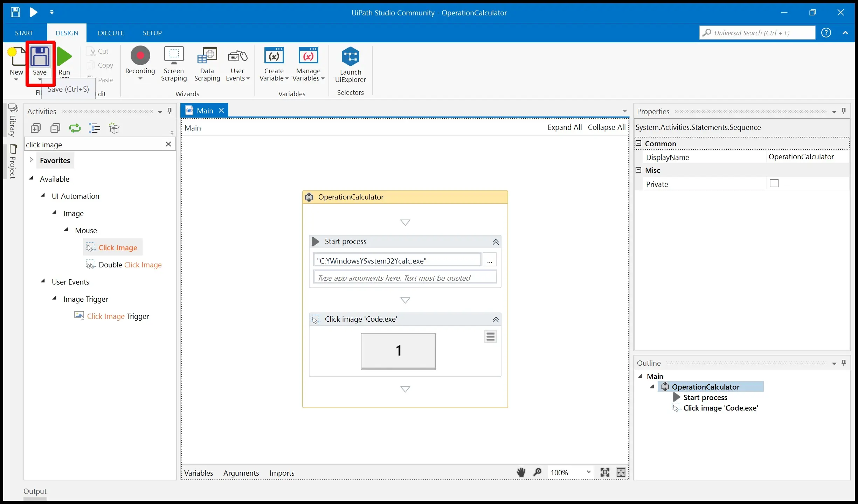Collapse the Common property section
Viewport: 858px width, 504px height.
(638, 143)
